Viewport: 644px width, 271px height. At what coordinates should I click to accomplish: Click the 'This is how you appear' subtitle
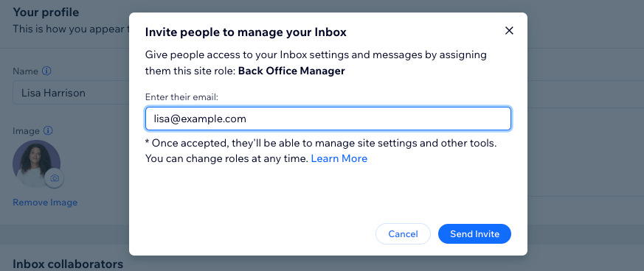click(x=71, y=29)
